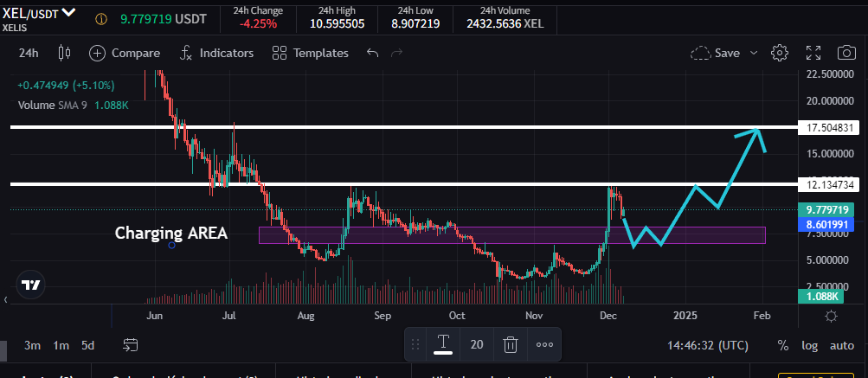Collapse the left panel arrow
This screenshot has height=378, width=868.
(5, 299)
